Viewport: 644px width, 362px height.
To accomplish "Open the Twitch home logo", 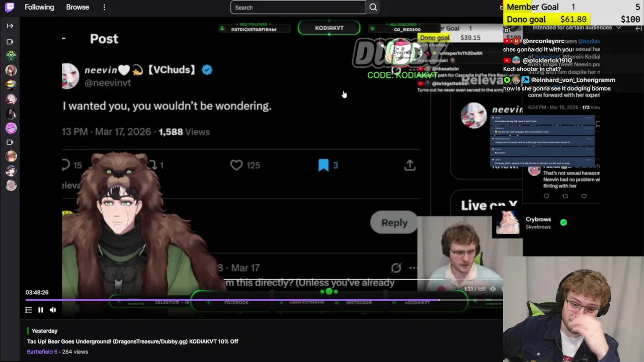I will click(x=10, y=7).
